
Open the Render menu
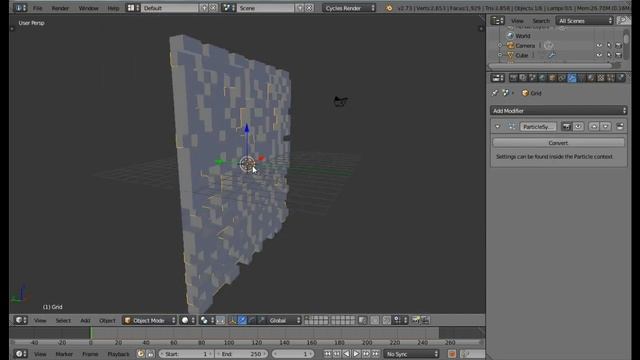[60, 8]
